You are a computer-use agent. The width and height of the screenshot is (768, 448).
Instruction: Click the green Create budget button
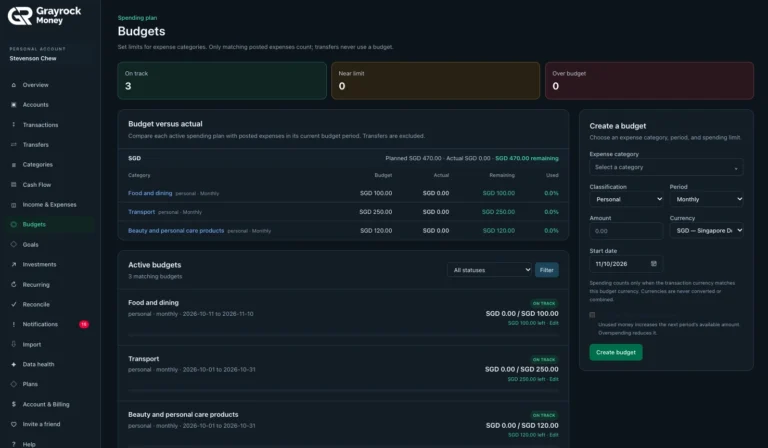click(616, 352)
